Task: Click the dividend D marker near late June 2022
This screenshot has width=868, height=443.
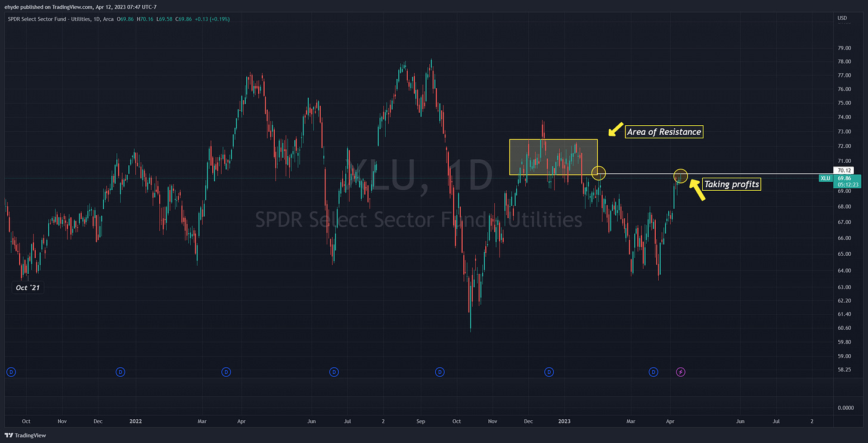Action: point(334,372)
